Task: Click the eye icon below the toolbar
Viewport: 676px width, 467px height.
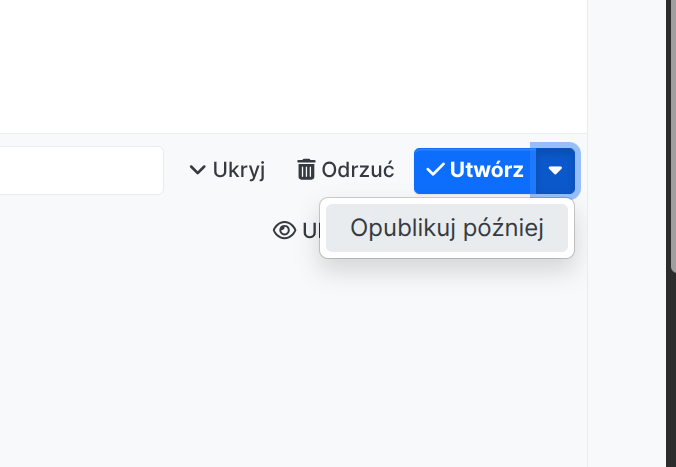Action: (x=285, y=230)
